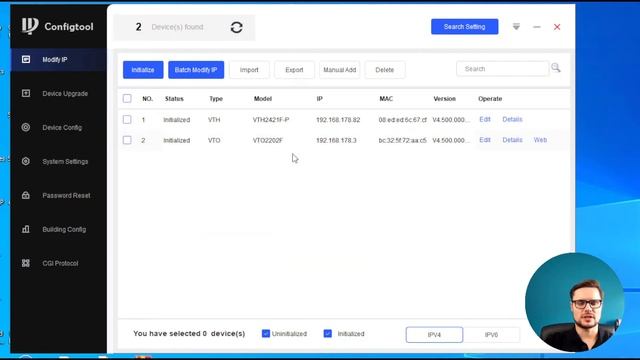Click the MAC column header
Screen dimensions: 640x360
[x=386, y=99]
